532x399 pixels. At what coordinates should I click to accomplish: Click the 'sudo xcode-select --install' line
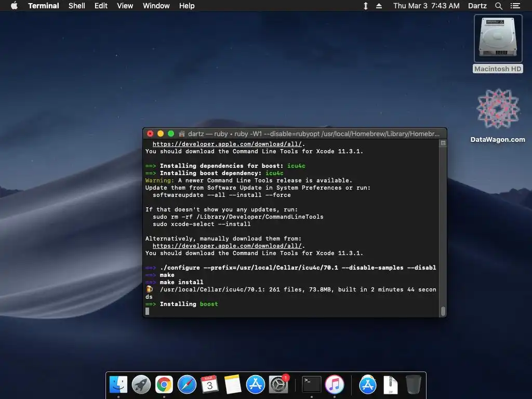click(202, 224)
